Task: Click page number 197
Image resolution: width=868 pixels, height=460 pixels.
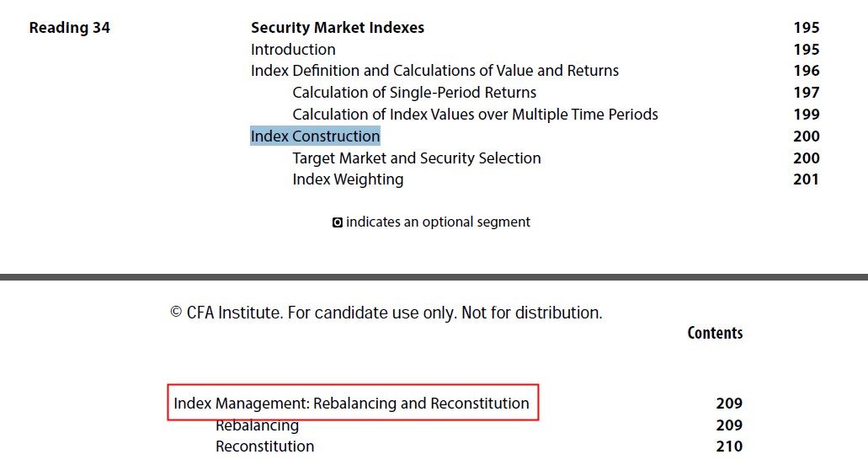Action: pyautogui.click(x=806, y=93)
